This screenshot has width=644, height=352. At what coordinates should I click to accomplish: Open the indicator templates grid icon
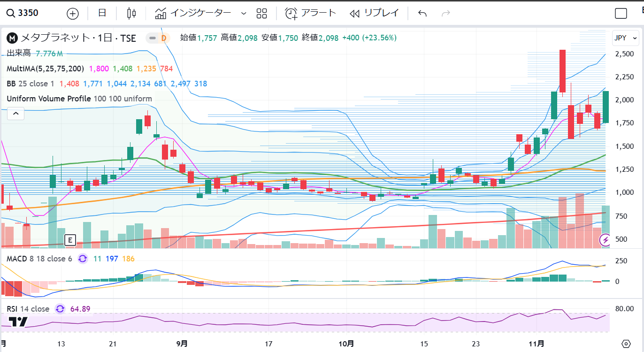(x=262, y=13)
